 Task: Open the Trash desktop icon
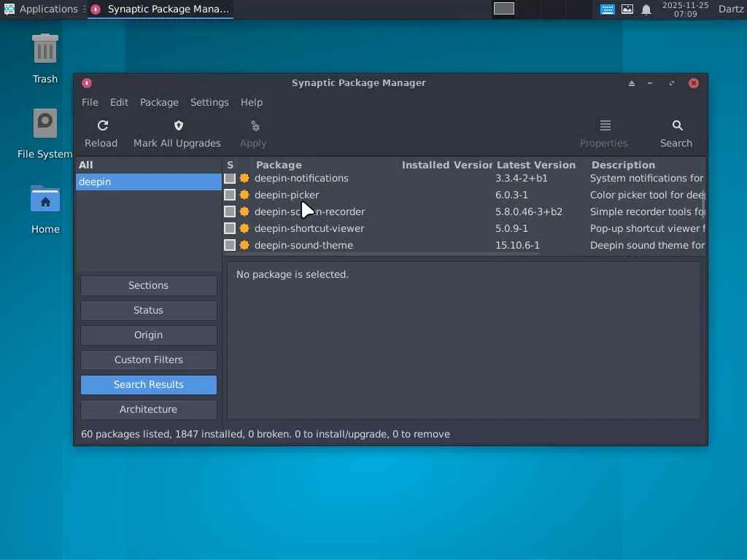tap(45, 49)
